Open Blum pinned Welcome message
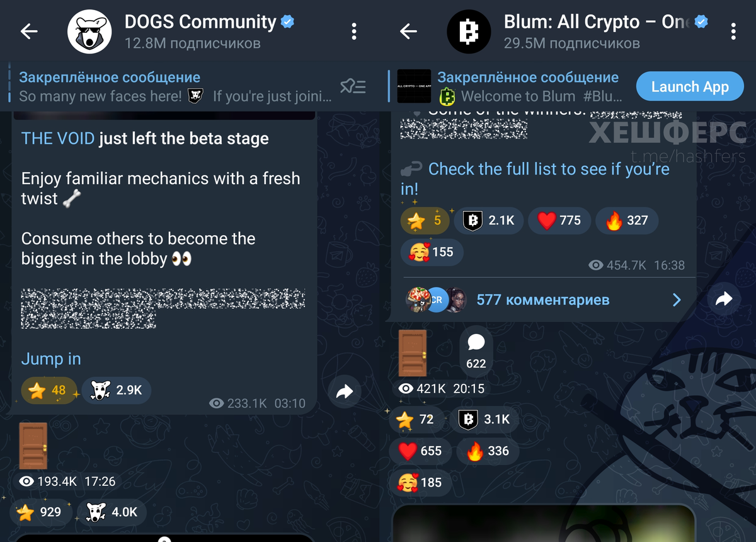 pos(509,87)
